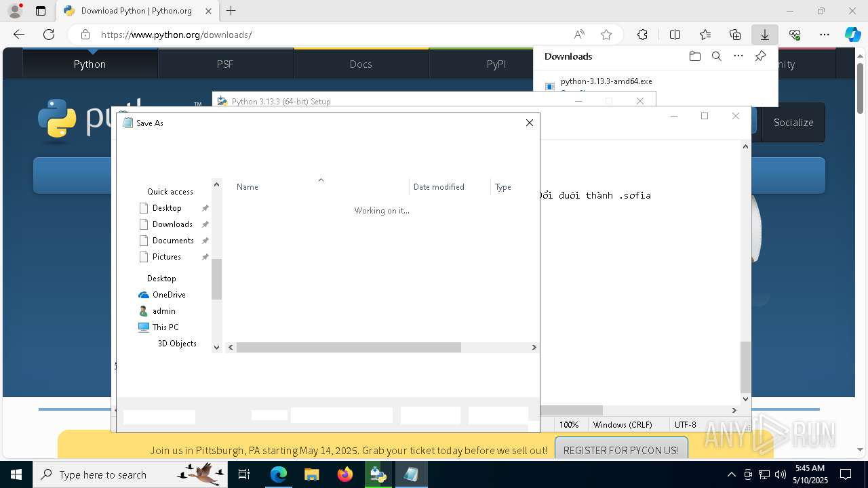Click nav pane scroll down arrow
Image resolution: width=868 pixels, height=488 pixels.
217,347
